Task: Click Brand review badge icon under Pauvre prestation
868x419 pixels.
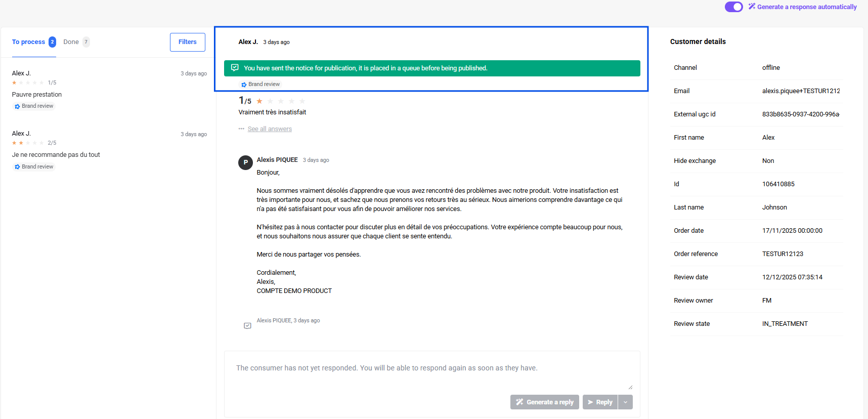Action: (17, 106)
